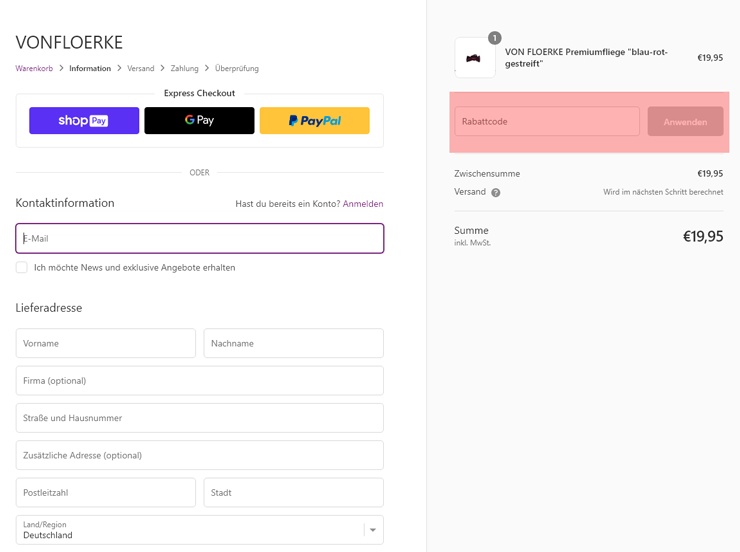Click the Express Checkout heading
Image resolution: width=740 pixels, height=552 pixels.
(199, 93)
